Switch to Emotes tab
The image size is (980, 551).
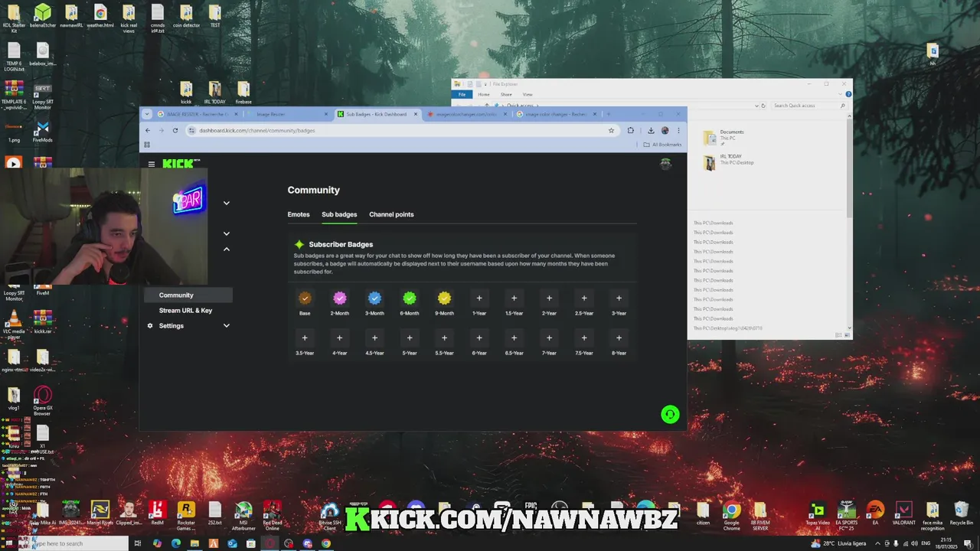(299, 214)
